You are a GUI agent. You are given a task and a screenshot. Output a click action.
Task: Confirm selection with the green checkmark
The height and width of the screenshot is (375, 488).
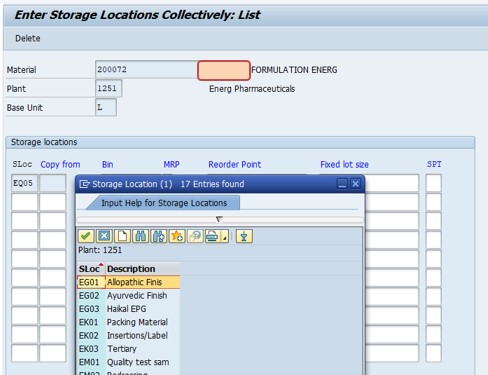[86, 236]
